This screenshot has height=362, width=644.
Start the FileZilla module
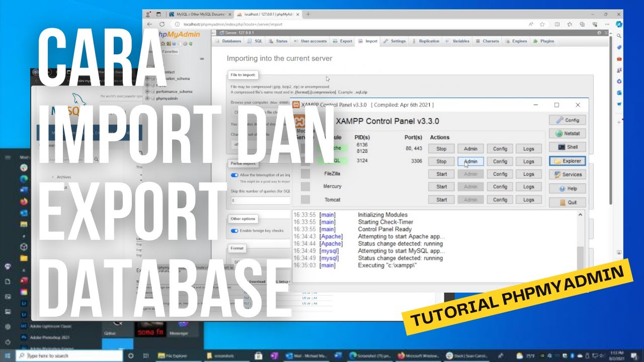pos(441,174)
